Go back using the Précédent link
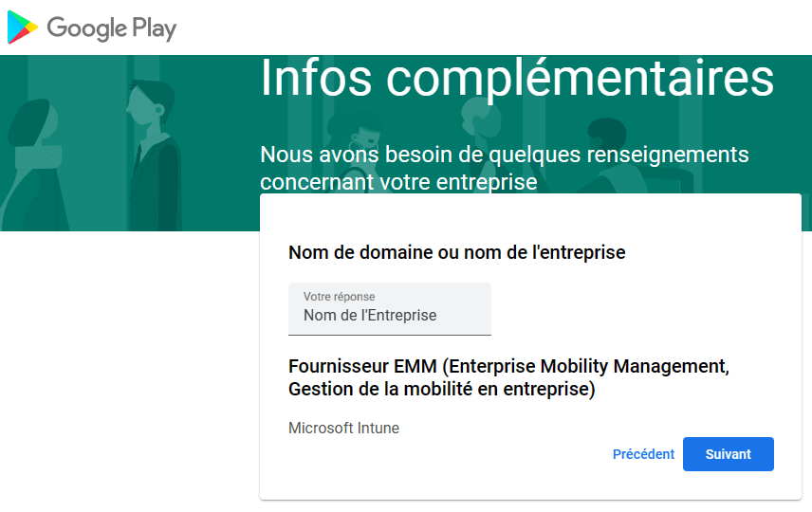This screenshot has height=512, width=812. tap(643, 454)
